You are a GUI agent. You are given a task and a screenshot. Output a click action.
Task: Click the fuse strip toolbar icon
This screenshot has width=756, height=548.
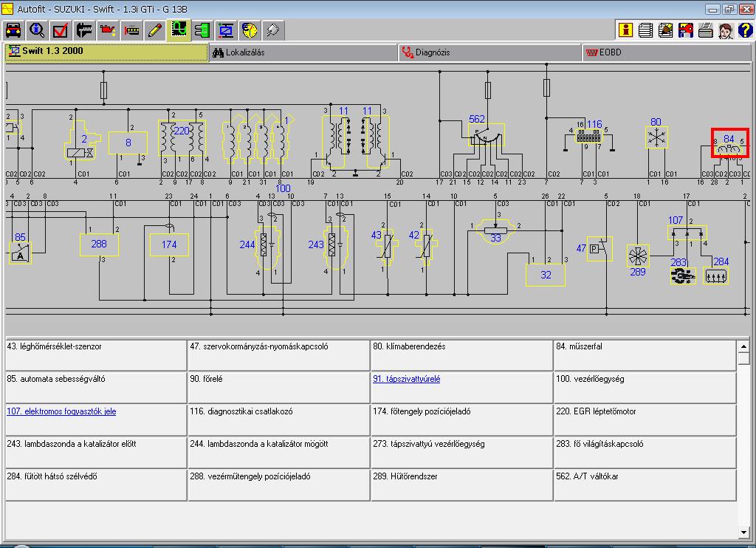(x=131, y=30)
